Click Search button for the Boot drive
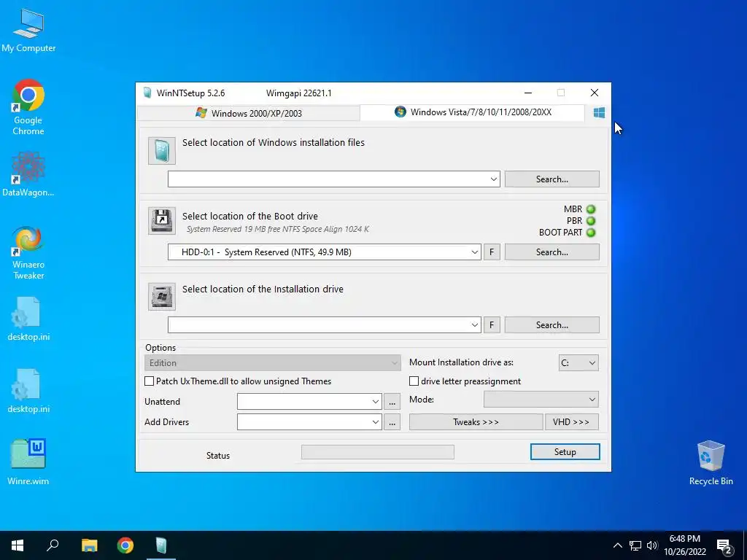Screen dimensions: 747x560 (552, 252)
